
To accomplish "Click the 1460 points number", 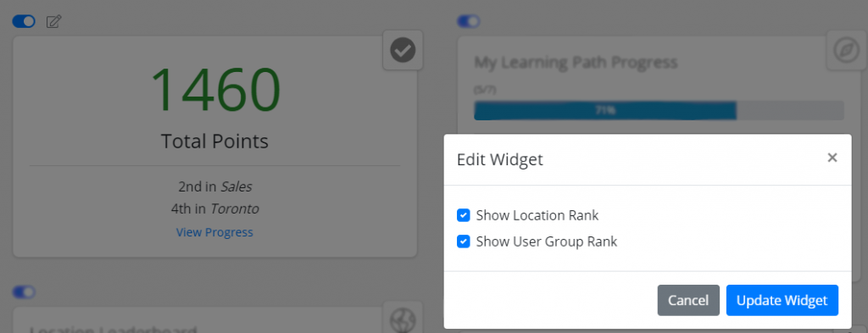I will 214,90.
